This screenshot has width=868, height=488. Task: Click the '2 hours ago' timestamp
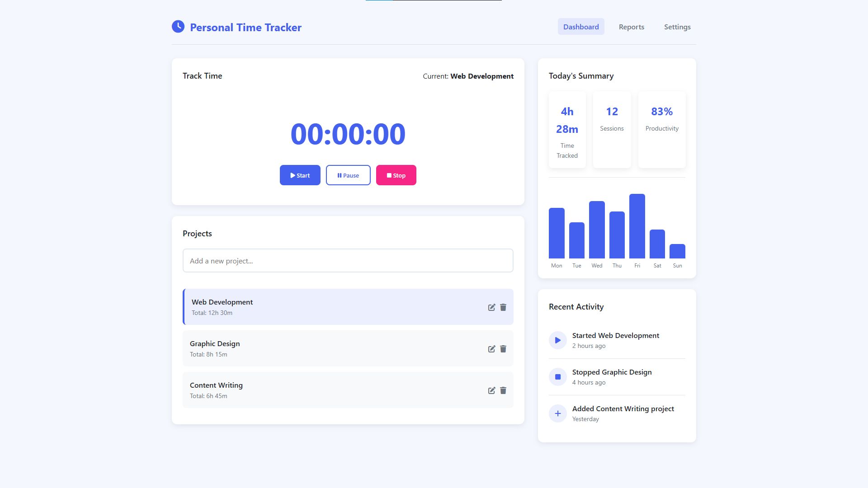point(589,346)
